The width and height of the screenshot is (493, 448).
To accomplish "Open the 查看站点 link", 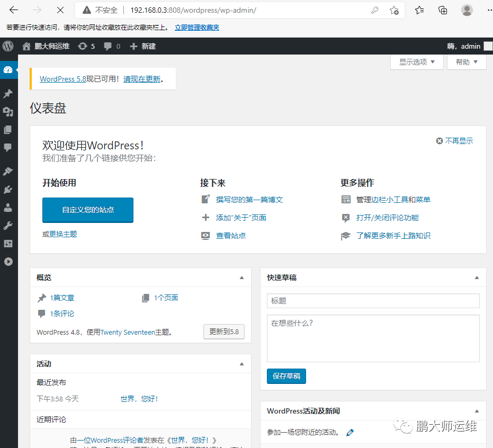I will pos(231,236).
